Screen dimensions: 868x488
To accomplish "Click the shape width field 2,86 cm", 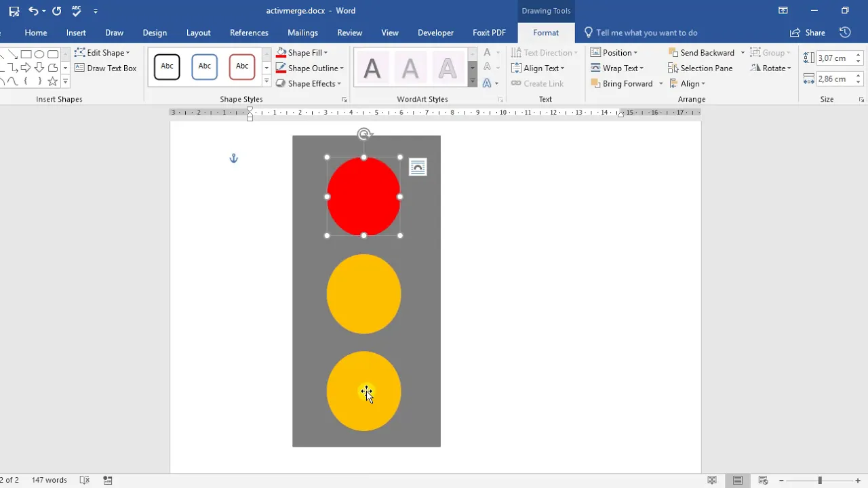I will tap(835, 79).
